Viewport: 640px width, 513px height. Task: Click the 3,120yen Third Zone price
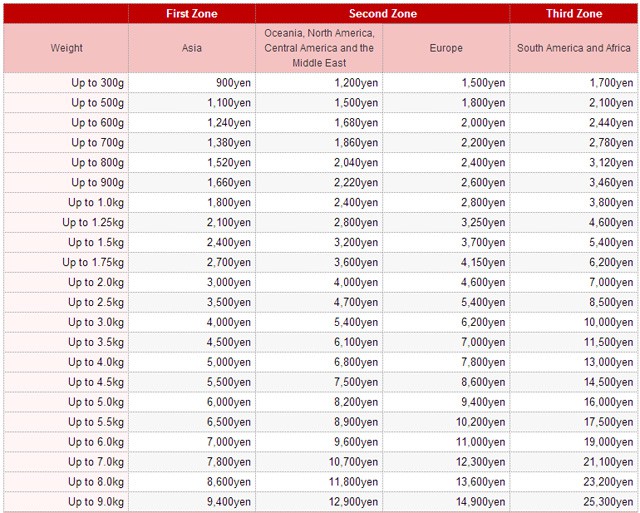(x=611, y=163)
